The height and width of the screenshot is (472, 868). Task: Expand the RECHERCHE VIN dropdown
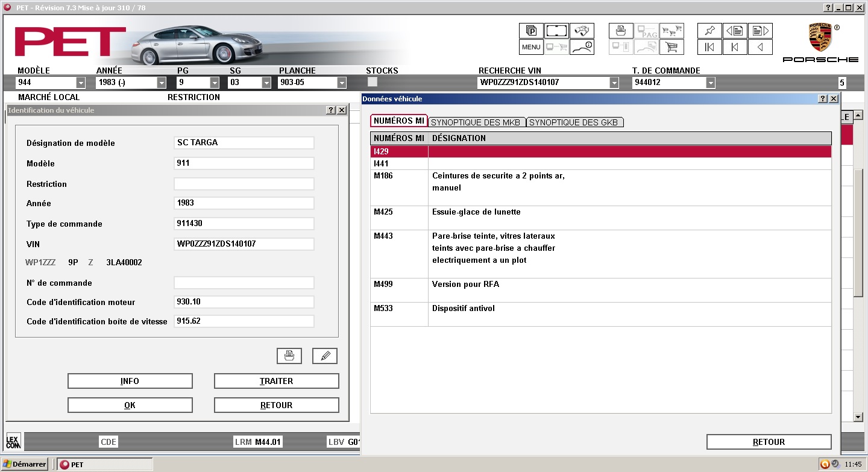click(614, 83)
